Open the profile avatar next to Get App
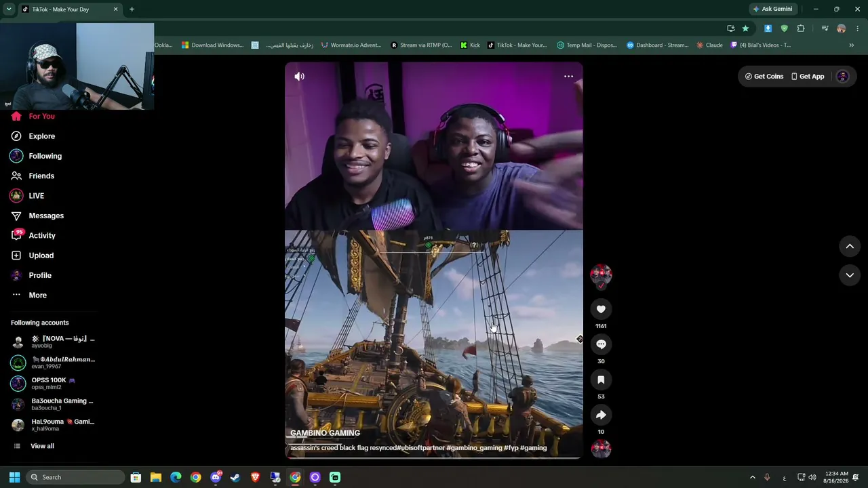 (843, 77)
